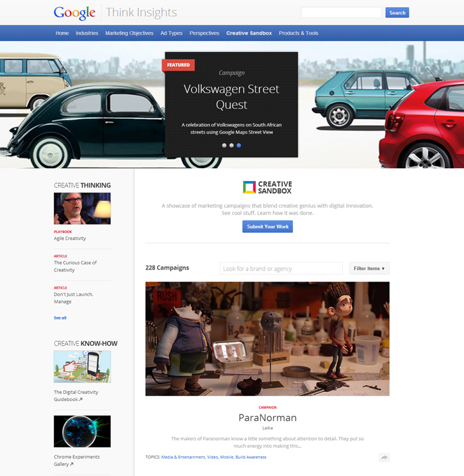This screenshot has width=464, height=476.
Task: Open Marketing Objectives in the navigation bar
Action: coord(129,33)
